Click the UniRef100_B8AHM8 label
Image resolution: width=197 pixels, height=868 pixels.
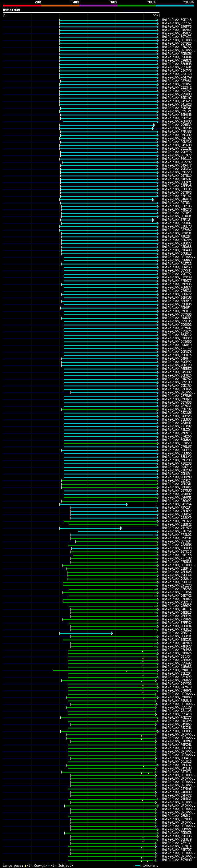tap(177, 64)
